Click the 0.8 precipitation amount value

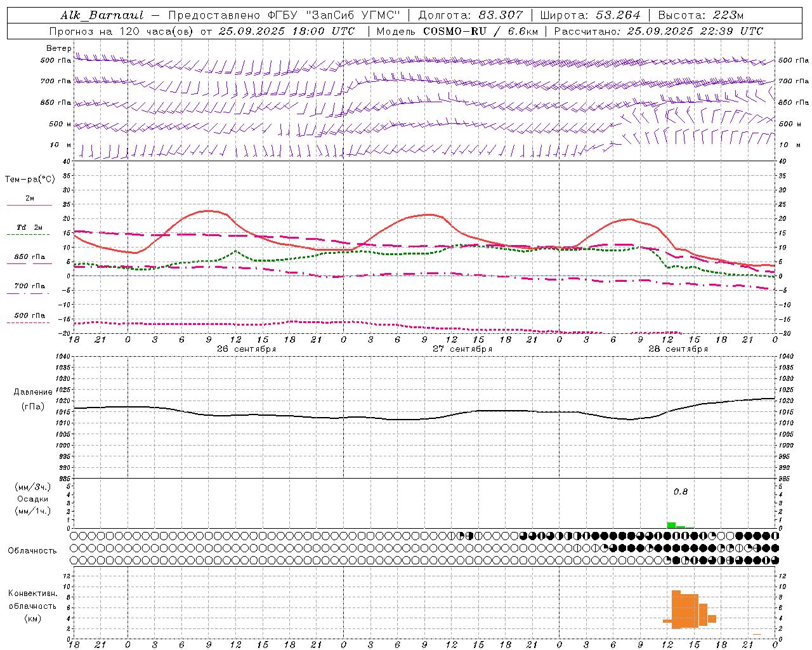coord(680,491)
